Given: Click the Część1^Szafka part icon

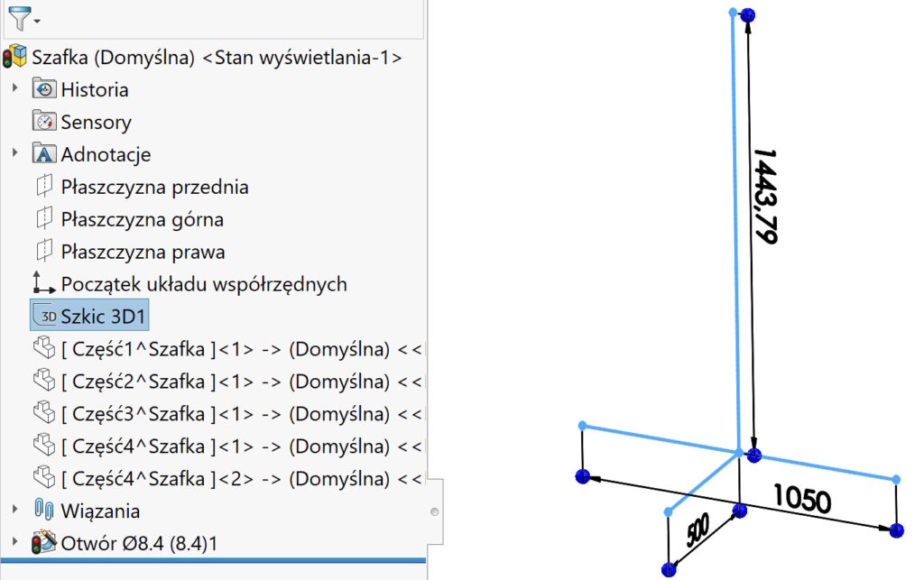Looking at the screenshot, I should pyautogui.click(x=43, y=348).
